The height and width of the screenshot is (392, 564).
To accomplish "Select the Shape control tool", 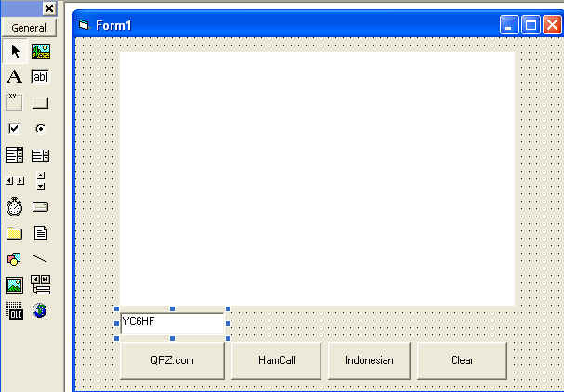I will 14,258.
